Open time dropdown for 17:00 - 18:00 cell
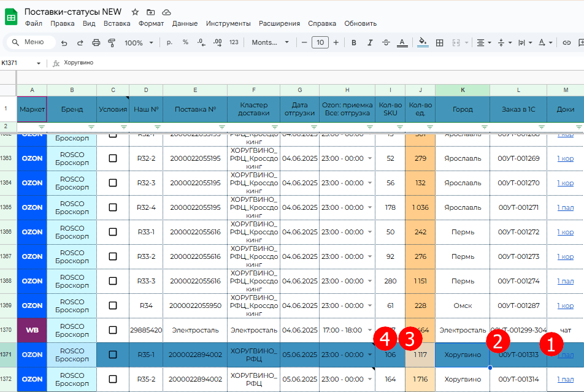This screenshot has width=584, height=392. [370, 330]
